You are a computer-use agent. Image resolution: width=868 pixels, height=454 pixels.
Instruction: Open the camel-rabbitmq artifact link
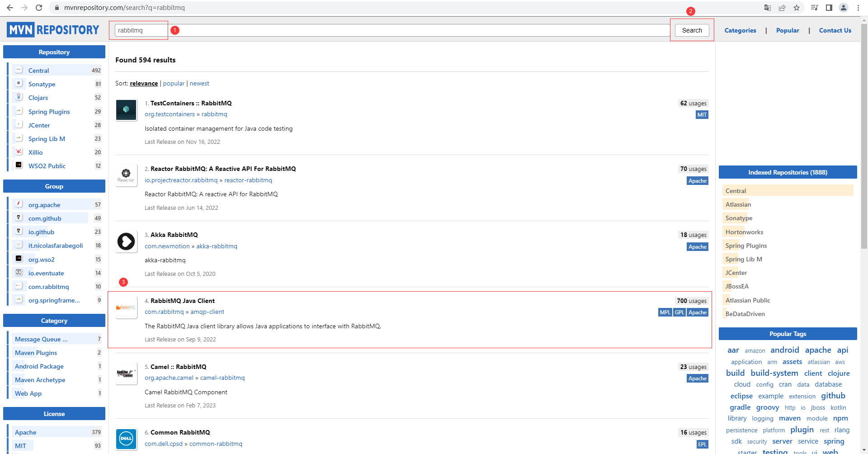tap(222, 378)
